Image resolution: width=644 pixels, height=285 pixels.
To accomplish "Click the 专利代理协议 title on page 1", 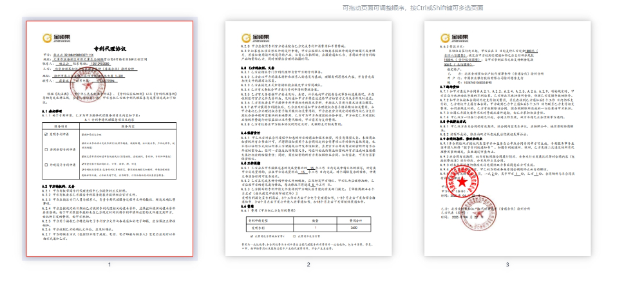I will 110,48.
